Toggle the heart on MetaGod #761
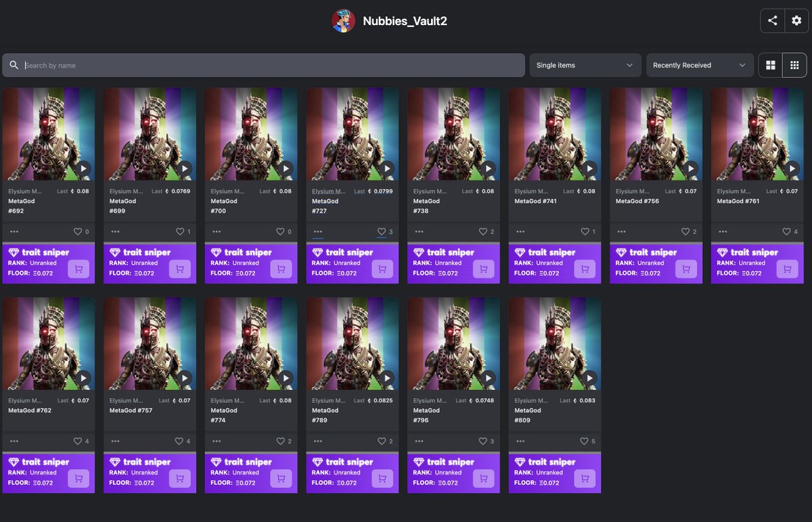812x522 pixels. (x=787, y=232)
